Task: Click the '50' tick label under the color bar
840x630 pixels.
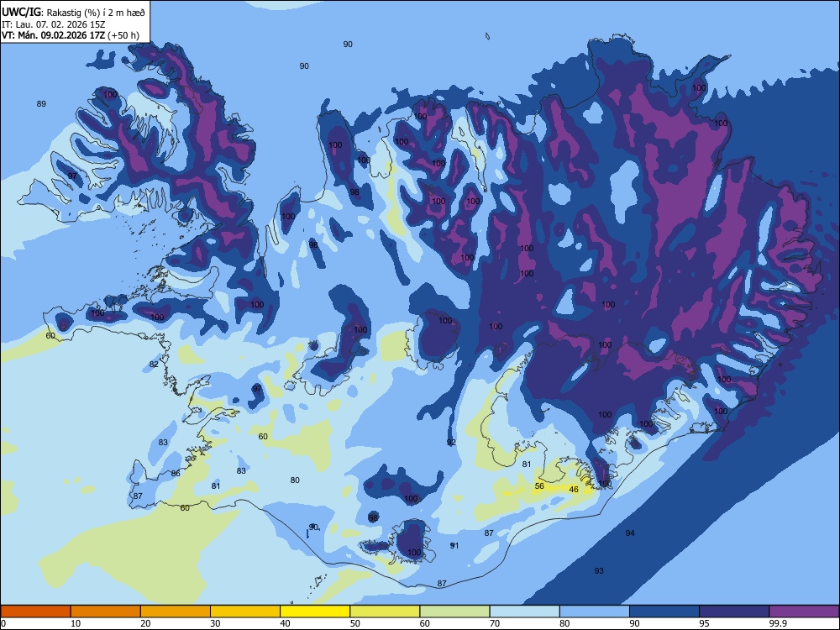Action: [x=355, y=623]
